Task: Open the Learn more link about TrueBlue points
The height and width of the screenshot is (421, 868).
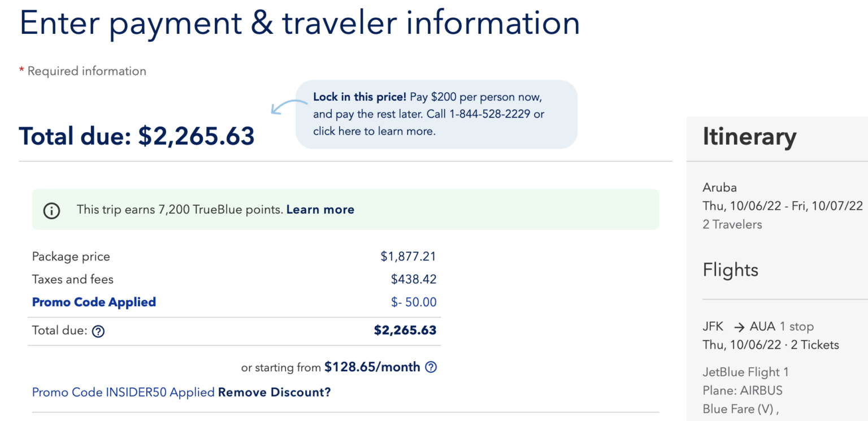Action: (320, 210)
